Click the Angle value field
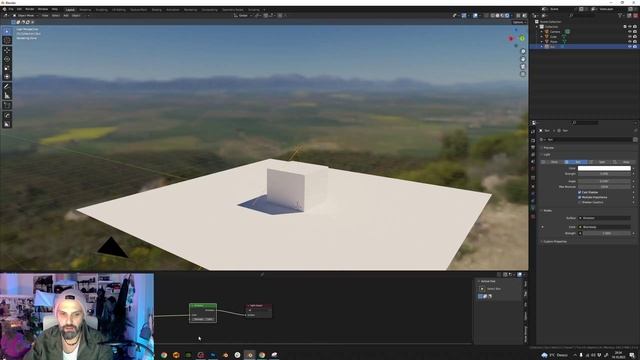 (604, 181)
